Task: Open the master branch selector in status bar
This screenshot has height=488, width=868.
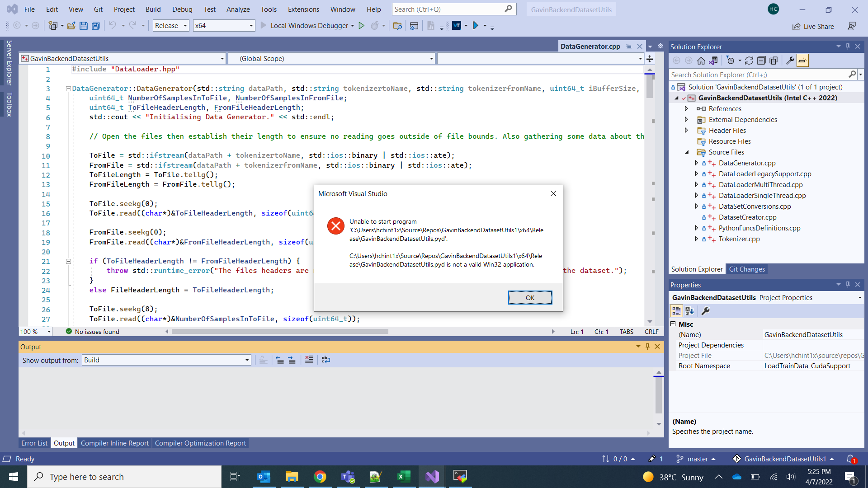Action: coord(696,459)
